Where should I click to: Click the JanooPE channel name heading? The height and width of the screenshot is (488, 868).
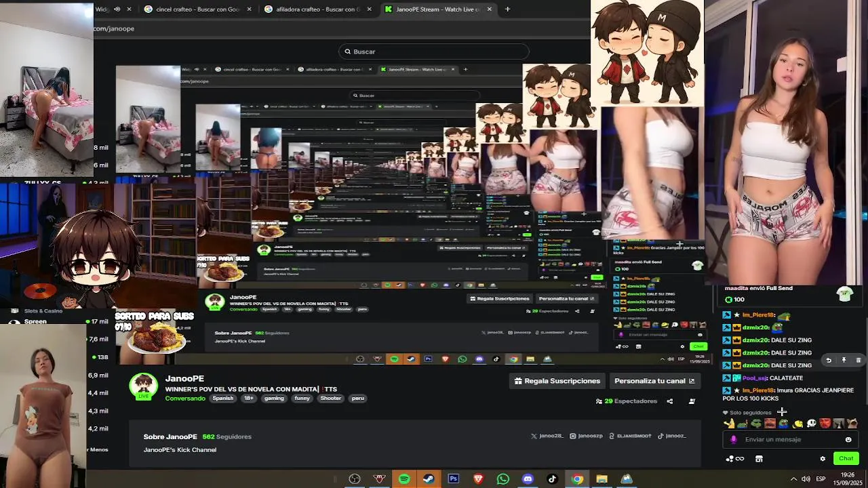pyautogui.click(x=184, y=379)
